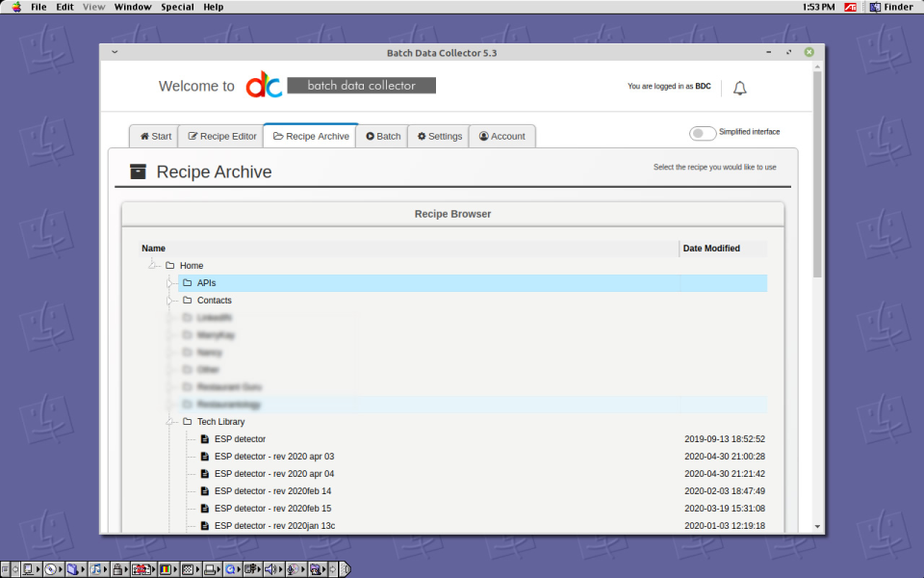Click the padlock icon in the taskbar
The height and width of the screenshot is (578, 924).
pyautogui.click(x=119, y=568)
